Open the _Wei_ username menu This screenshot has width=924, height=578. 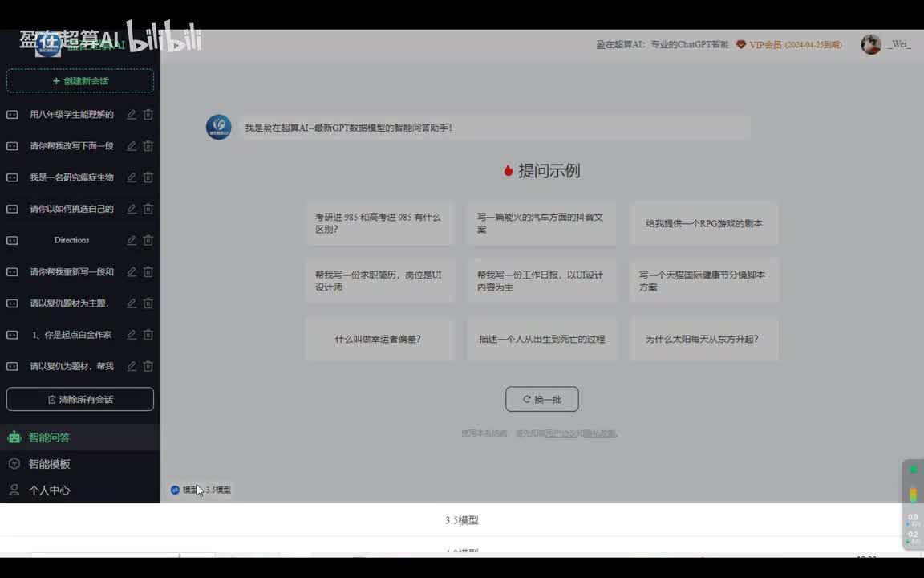898,45
